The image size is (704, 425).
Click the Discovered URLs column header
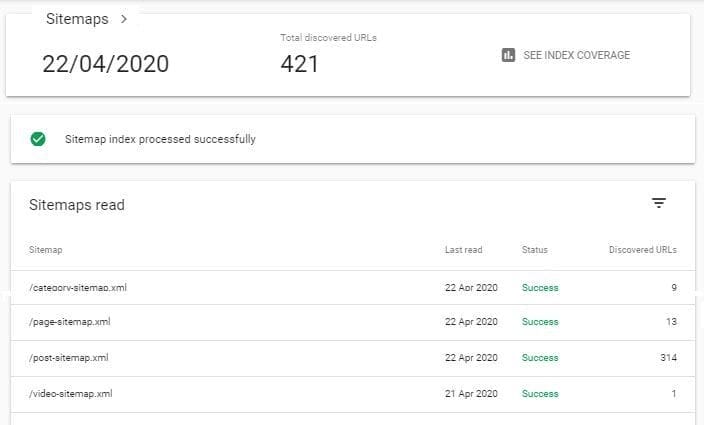click(642, 250)
